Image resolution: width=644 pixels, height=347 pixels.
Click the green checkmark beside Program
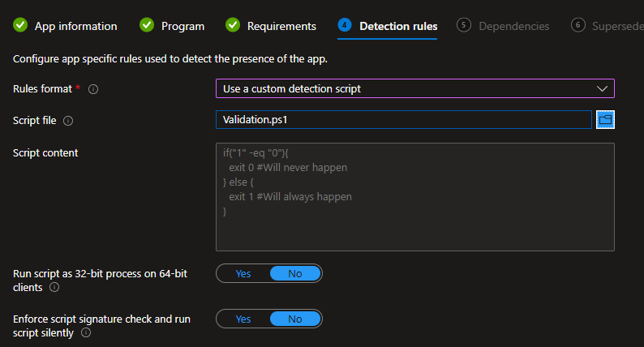pos(147,26)
